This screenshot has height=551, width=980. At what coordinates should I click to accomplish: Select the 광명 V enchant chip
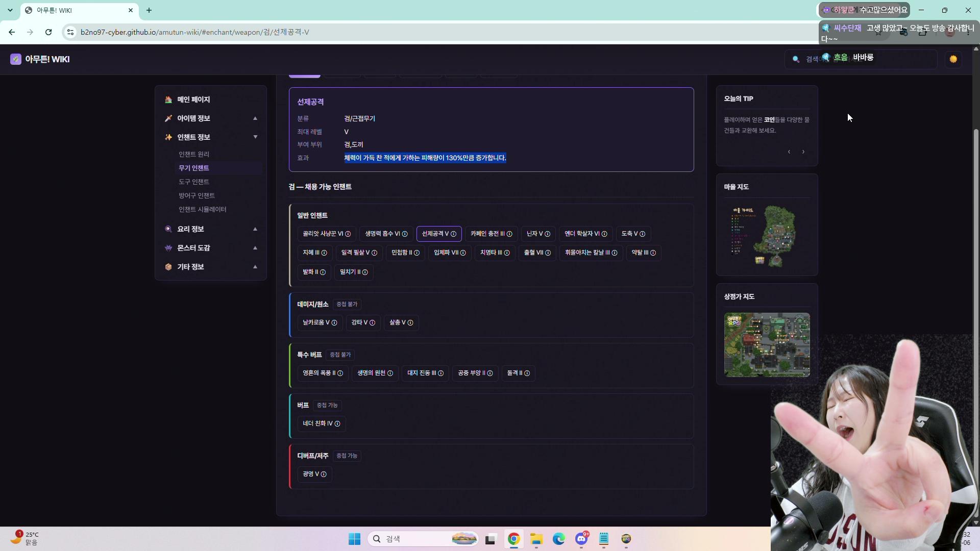(314, 474)
